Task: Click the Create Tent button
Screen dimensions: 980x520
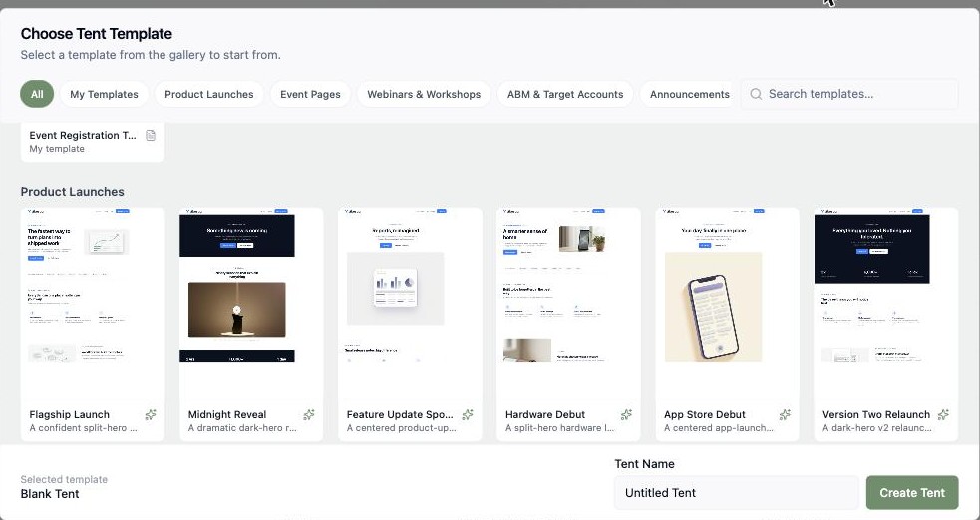Action: pos(912,492)
